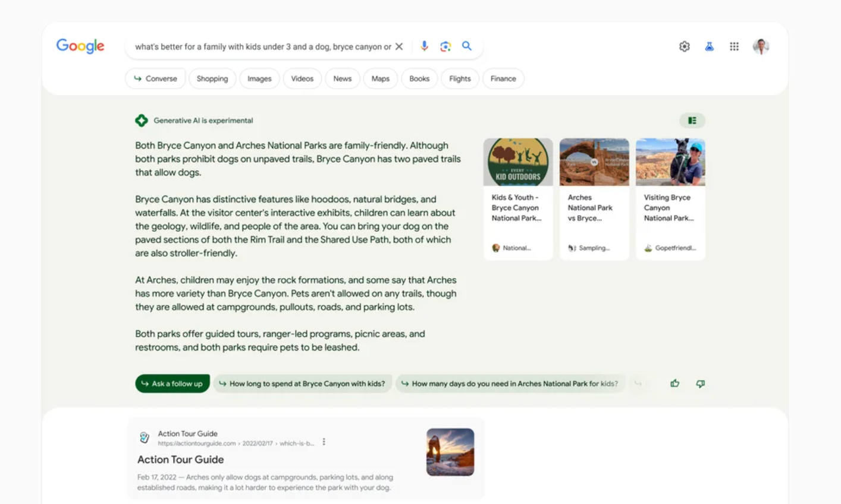
Task: Select the Converse filter chip
Action: 156,78
